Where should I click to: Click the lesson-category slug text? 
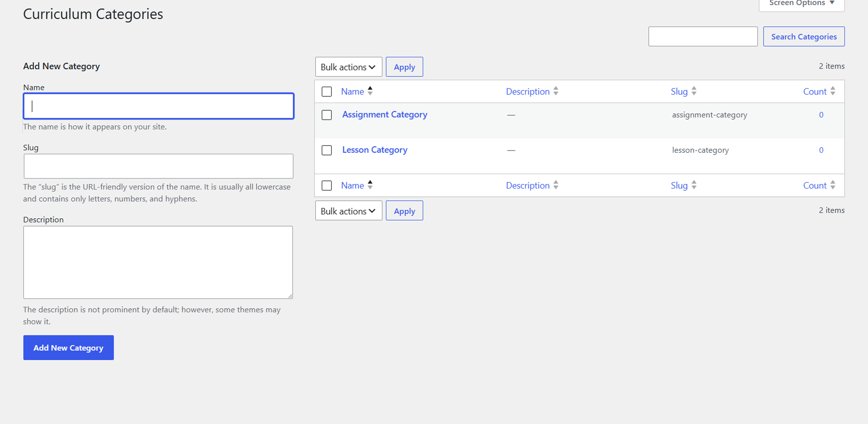coord(700,150)
